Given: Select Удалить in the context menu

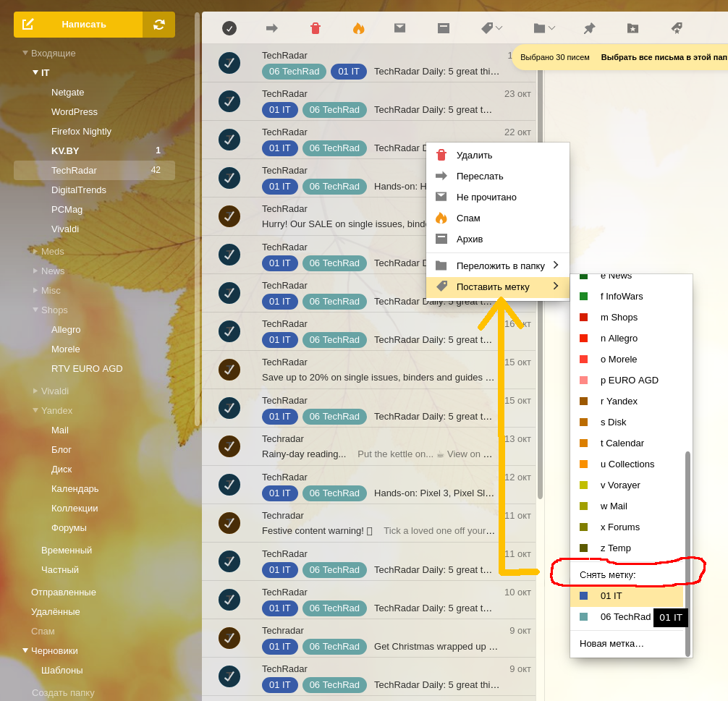Looking at the screenshot, I should [498, 155].
